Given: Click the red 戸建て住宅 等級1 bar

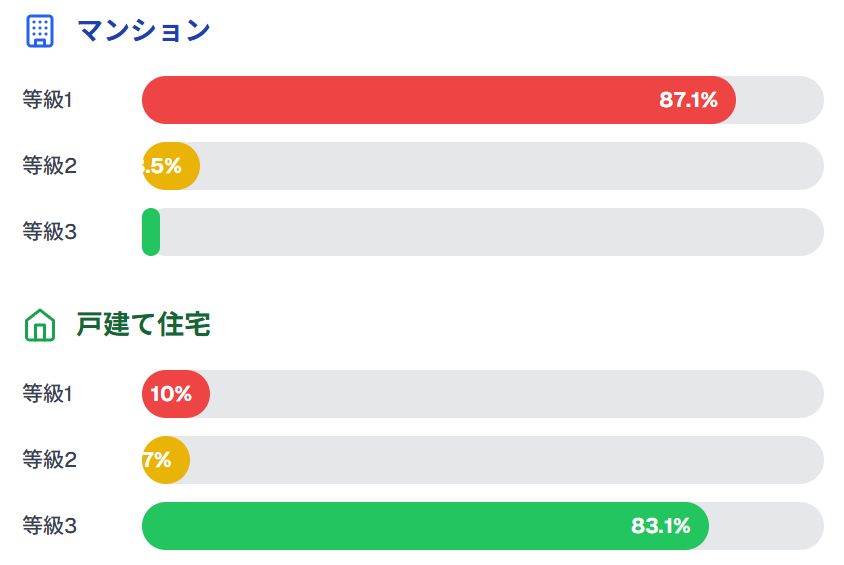Looking at the screenshot, I should click(176, 394).
